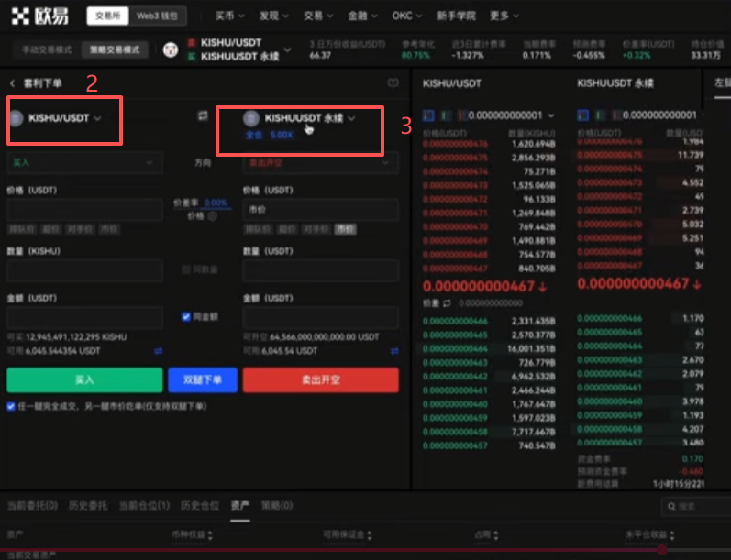
Task: Switch to Web3 钱包 mode
Action: coord(157,16)
